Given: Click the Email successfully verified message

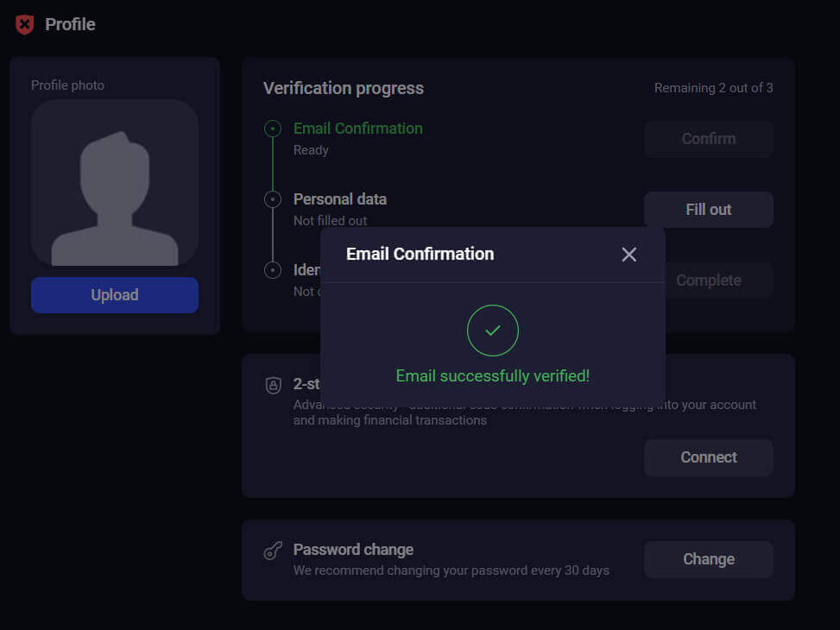Looking at the screenshot, I should click(492, 376).
